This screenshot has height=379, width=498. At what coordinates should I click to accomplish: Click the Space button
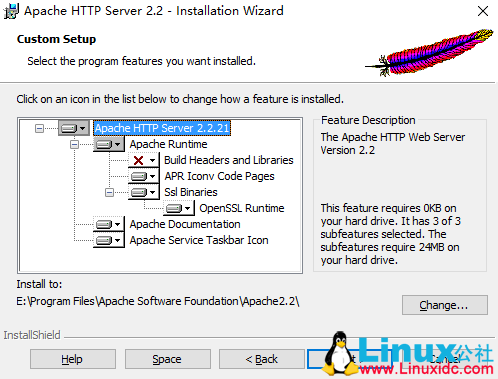168,359
